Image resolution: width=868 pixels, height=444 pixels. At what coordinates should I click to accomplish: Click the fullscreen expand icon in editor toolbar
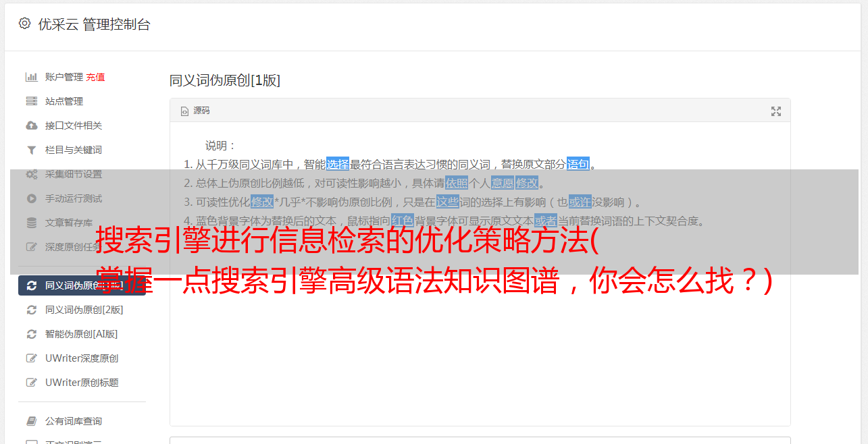[x=776, y=111]
